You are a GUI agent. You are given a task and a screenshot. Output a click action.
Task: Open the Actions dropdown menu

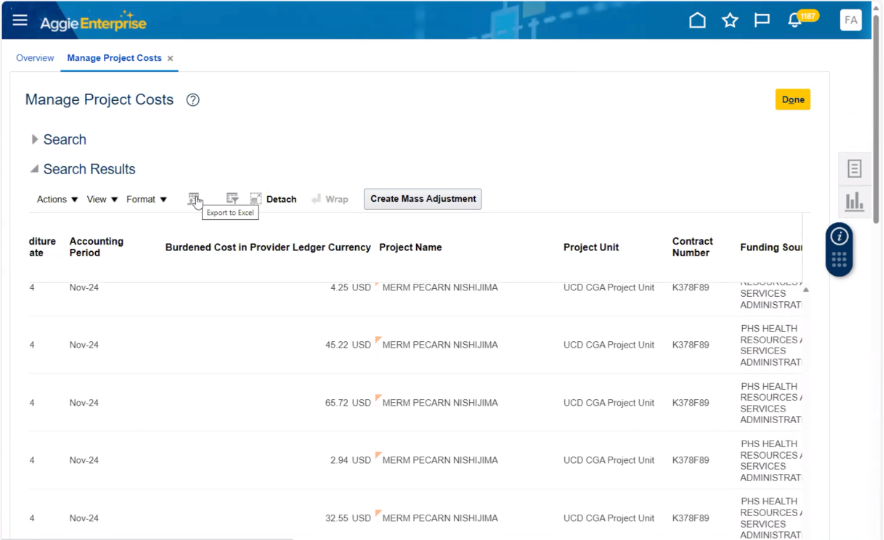(x=57, y=199)
